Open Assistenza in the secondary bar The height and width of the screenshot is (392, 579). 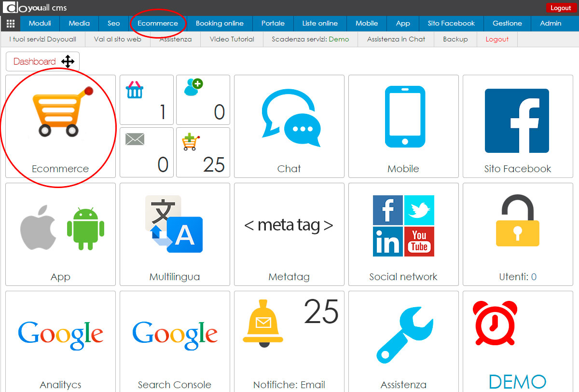[x=176, y=39]
